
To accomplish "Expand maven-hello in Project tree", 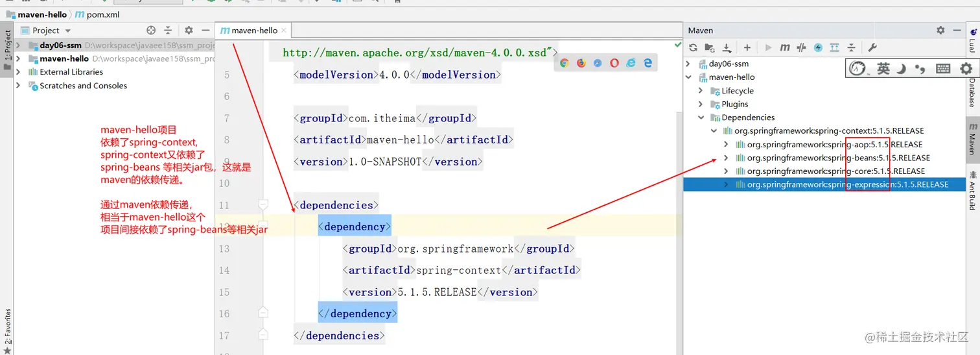I will coord(18,58).
